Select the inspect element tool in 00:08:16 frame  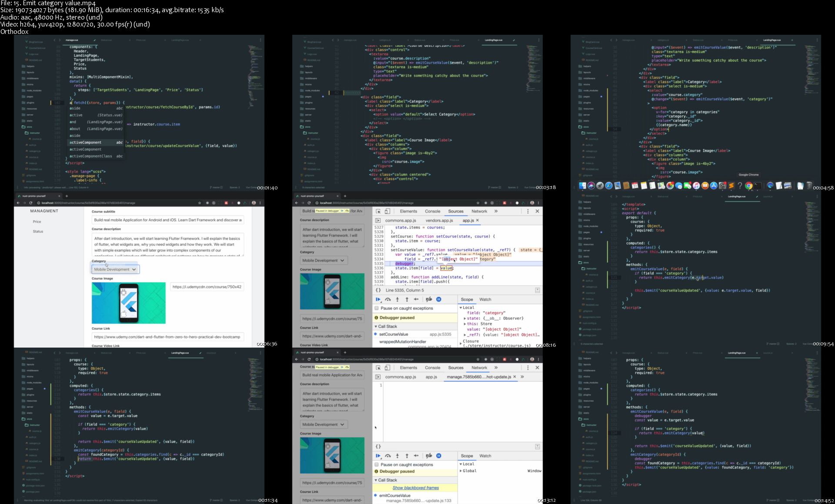(378, 211)
